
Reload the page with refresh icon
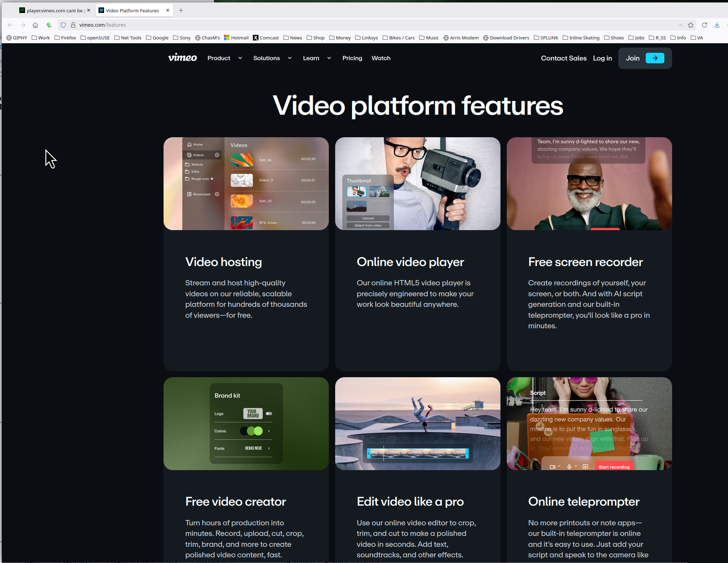pyautogui.click(x=704, y=25)
